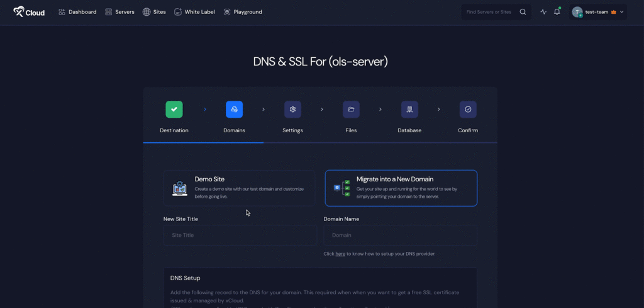Click the Database step icon
Viewport: 644px width, 308px height.
(x=409, y=109)
